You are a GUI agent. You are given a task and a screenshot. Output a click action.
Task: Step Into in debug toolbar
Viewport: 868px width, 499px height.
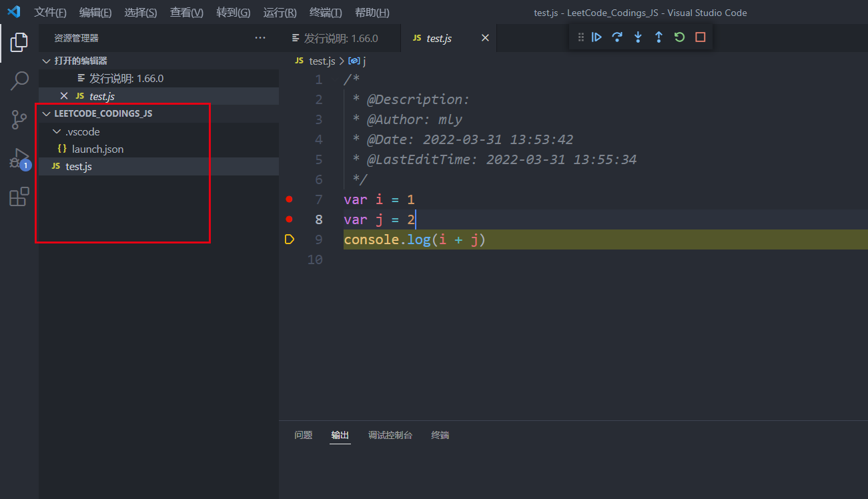tap(638, 37)
